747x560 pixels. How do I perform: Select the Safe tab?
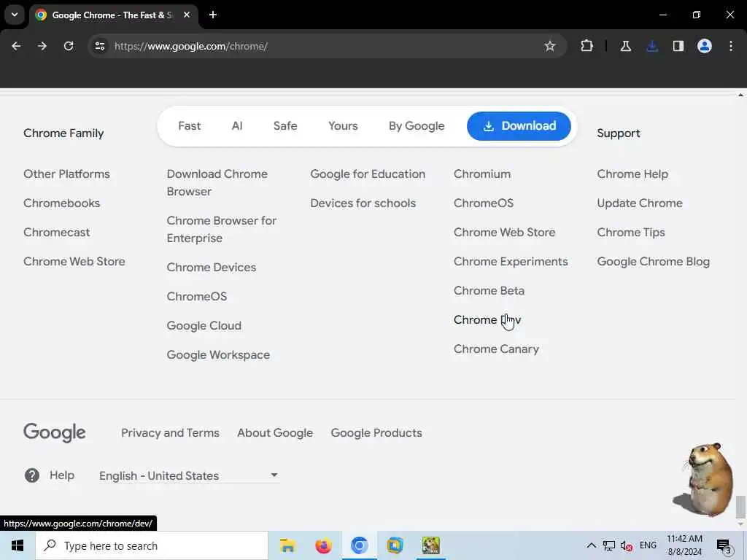coord(285,126)
